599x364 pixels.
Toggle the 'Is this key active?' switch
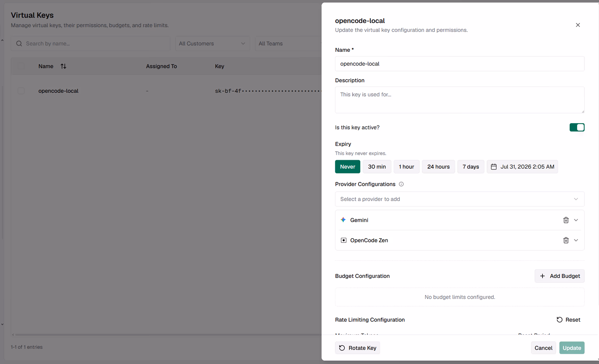click(577, 127)
